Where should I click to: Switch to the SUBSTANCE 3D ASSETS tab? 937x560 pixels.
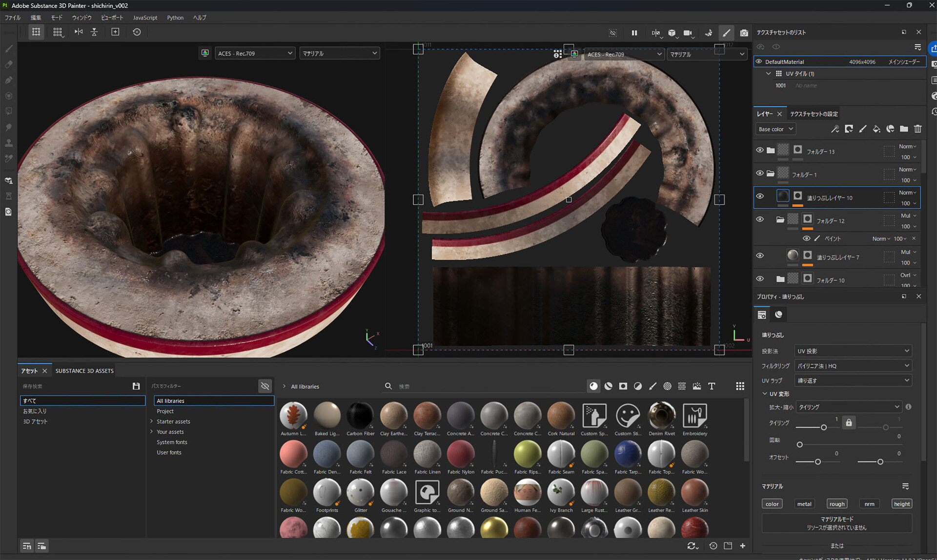tap(84, 371)
